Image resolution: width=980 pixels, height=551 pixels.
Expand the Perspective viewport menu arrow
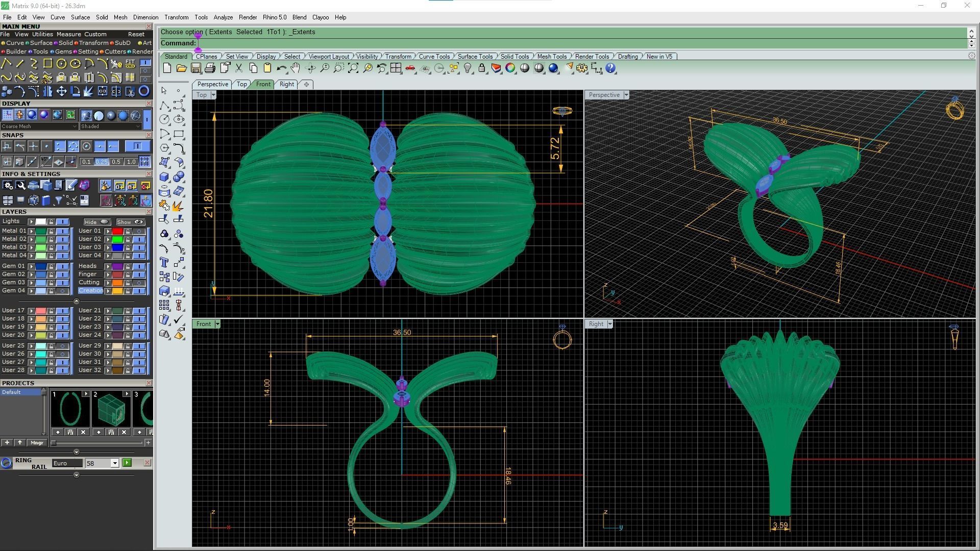pyautogui.click(x=626, y=95)
